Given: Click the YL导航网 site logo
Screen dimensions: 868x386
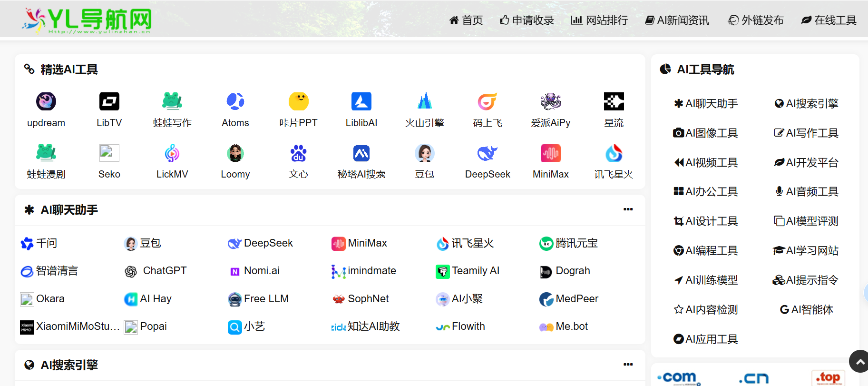Looking at the screenshot, I should (87, 20).
